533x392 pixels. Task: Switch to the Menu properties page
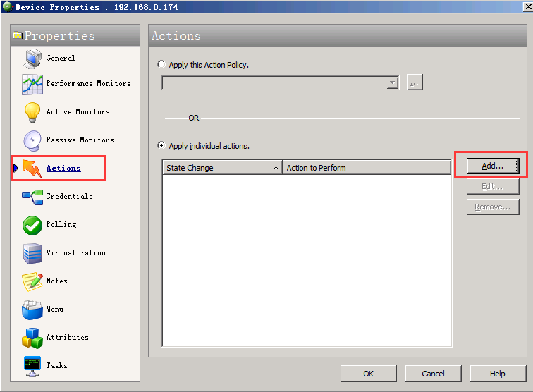pyautogui.click(x=54, y=310)
